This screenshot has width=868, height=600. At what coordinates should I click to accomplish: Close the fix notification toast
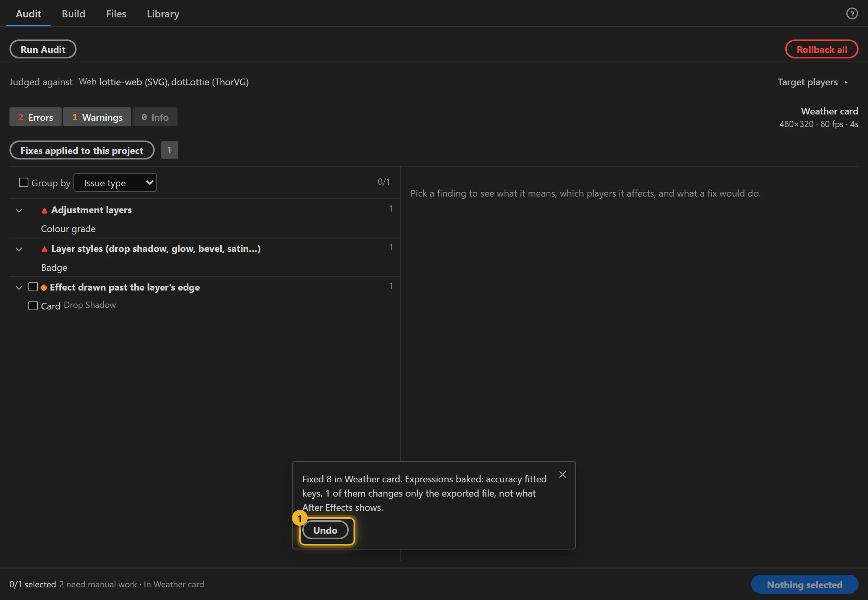[563, 474]
